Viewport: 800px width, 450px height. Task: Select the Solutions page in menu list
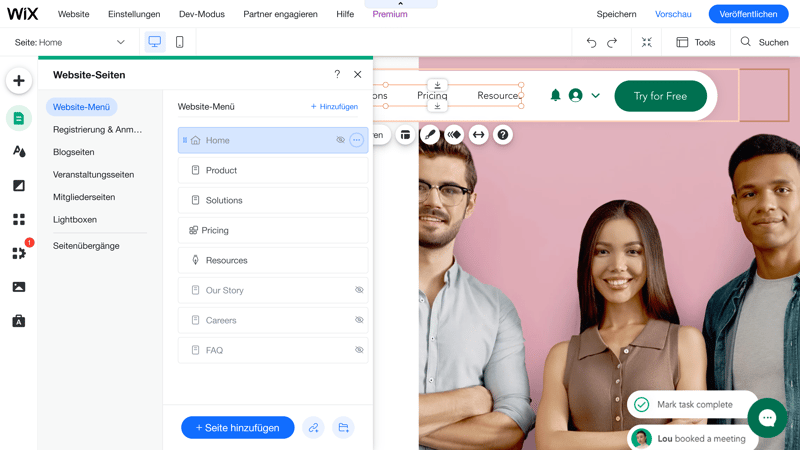coord(273,200)
